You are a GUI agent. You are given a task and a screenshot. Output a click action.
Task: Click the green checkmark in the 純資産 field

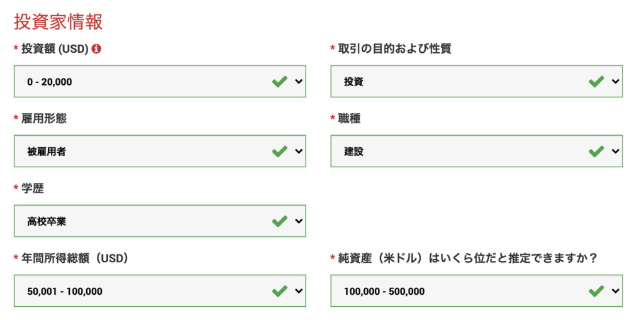click(596, 291)
